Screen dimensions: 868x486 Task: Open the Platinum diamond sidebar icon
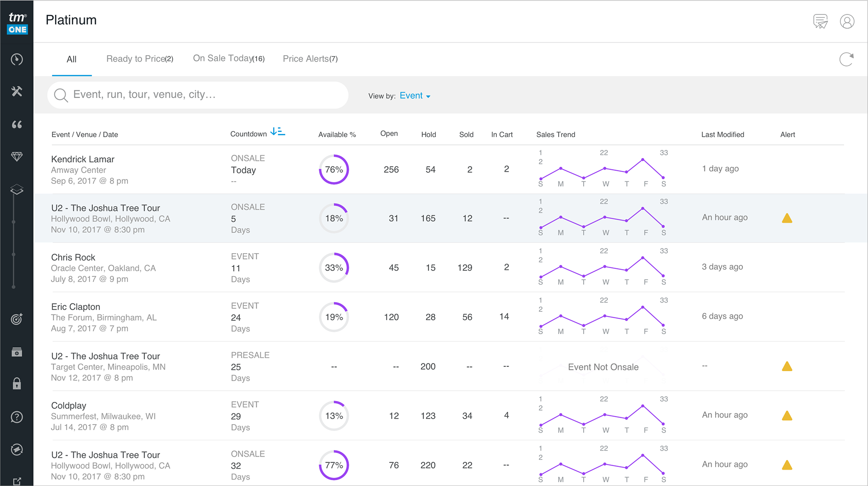tap(17, 156)
